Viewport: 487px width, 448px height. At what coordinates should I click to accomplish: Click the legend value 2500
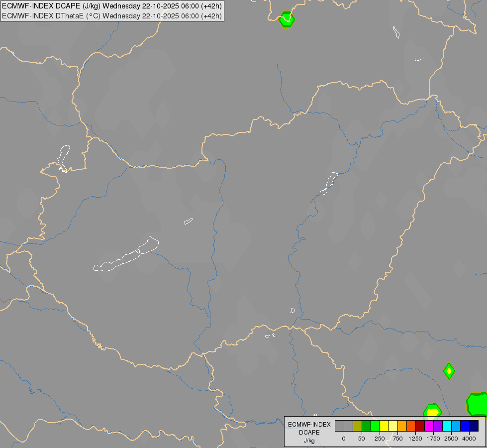(451, 439)
